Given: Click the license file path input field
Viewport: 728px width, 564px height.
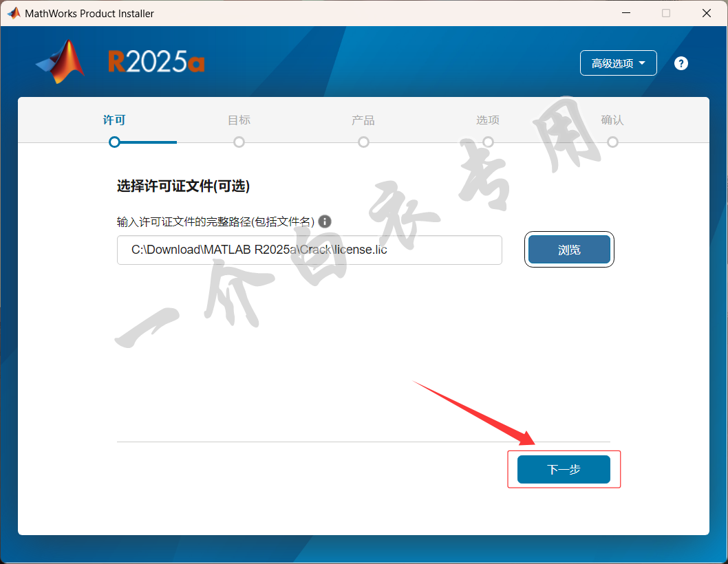Looking at the screenshot, I should point(309,250).
